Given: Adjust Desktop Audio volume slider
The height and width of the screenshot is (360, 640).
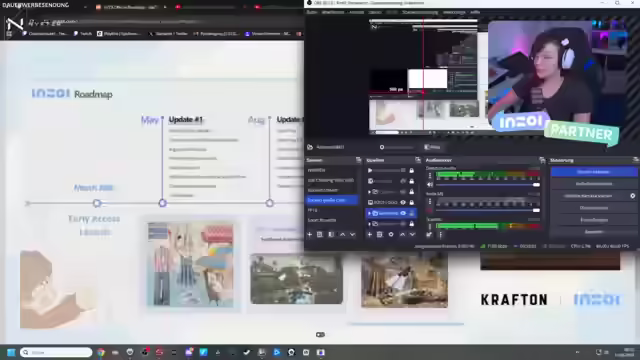Looking at the screenshot, I should [x=488, y=185].
